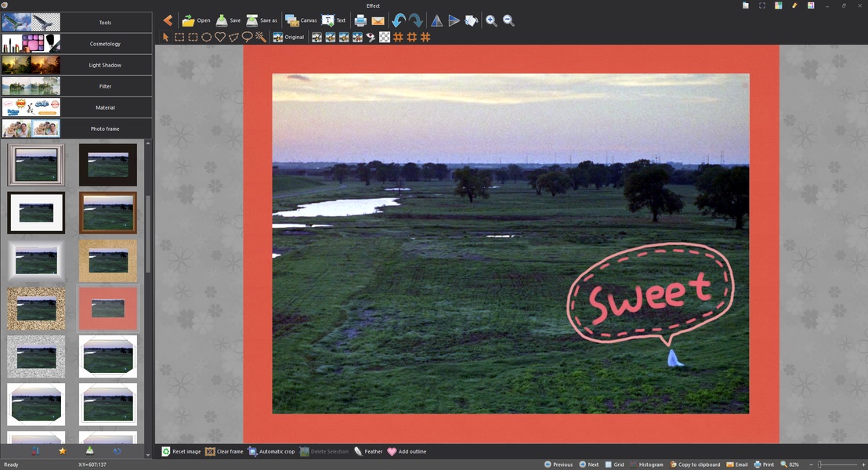The width and height of the screenshot is (868, 470).
Task: Open the Material section tab
Action: click(x=77, y=107)
